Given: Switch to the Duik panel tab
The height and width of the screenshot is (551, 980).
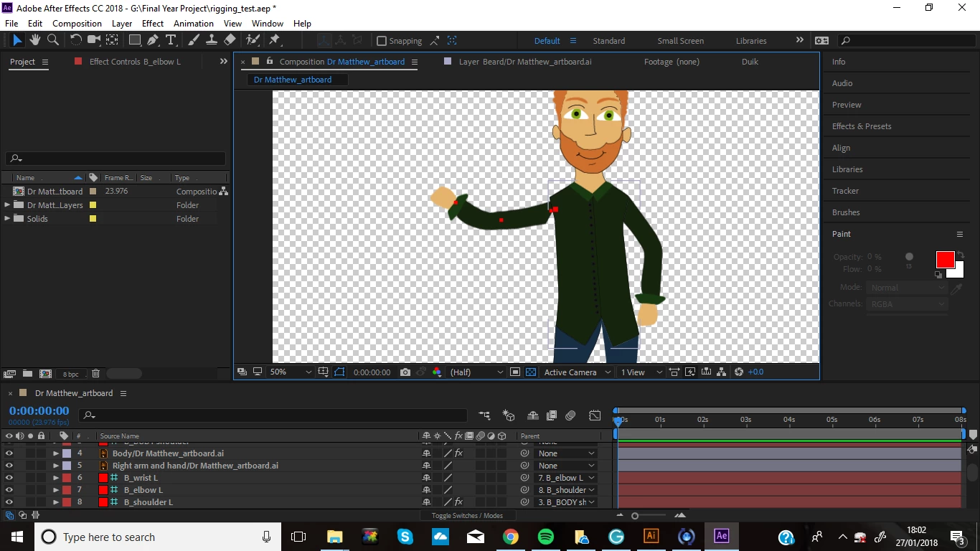Looking at the screenshot, I should [x=750, y=62].
